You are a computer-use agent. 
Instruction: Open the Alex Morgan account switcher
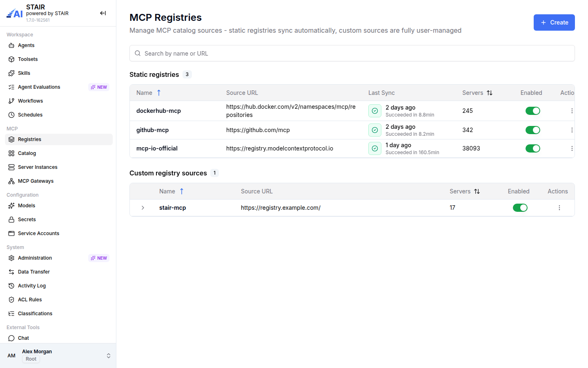(x=109, y=356)
